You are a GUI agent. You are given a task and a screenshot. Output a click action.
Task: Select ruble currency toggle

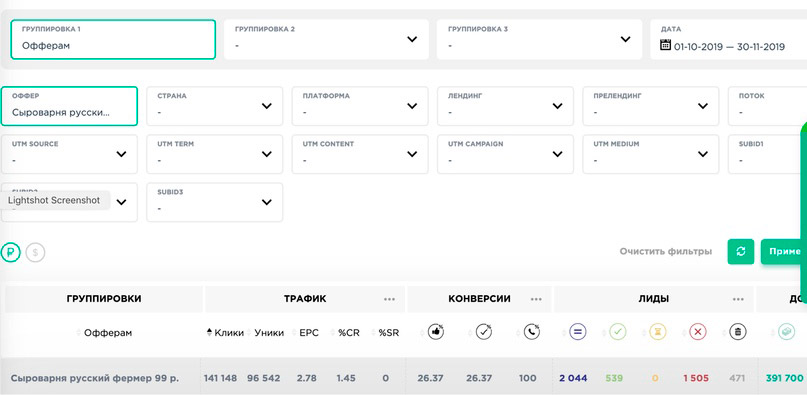10,252
